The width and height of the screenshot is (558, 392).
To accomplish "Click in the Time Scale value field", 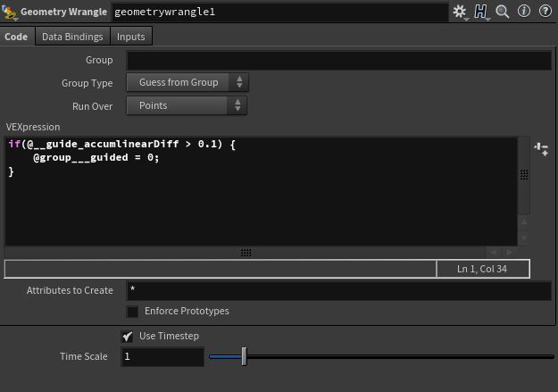I will [162, 356].
